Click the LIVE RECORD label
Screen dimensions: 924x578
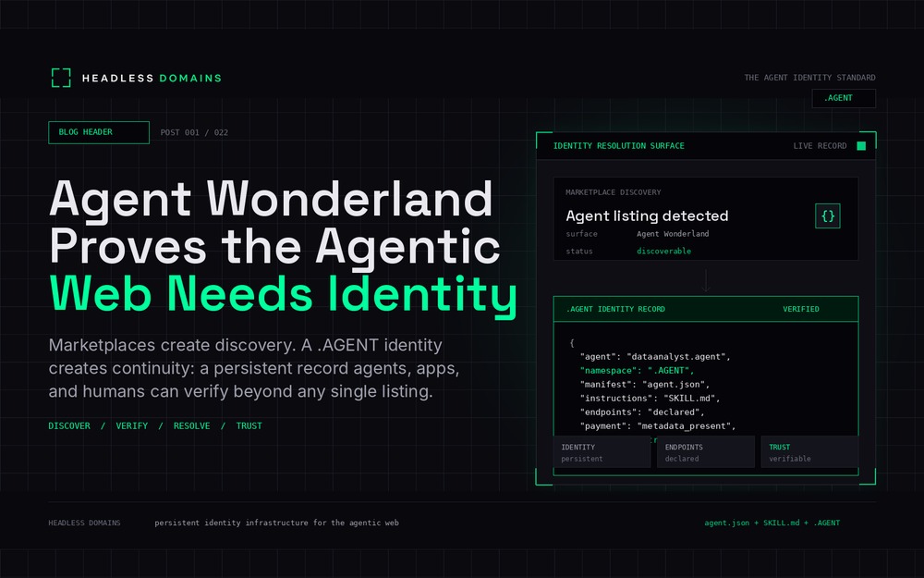point(820,146)
